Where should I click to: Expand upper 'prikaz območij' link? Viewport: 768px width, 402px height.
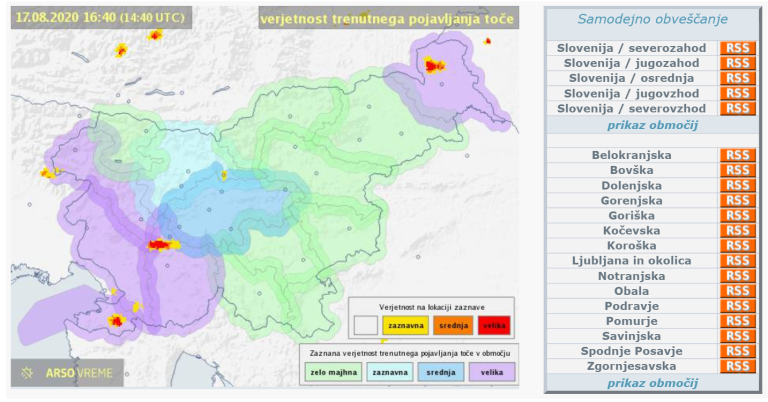point(652,125)
